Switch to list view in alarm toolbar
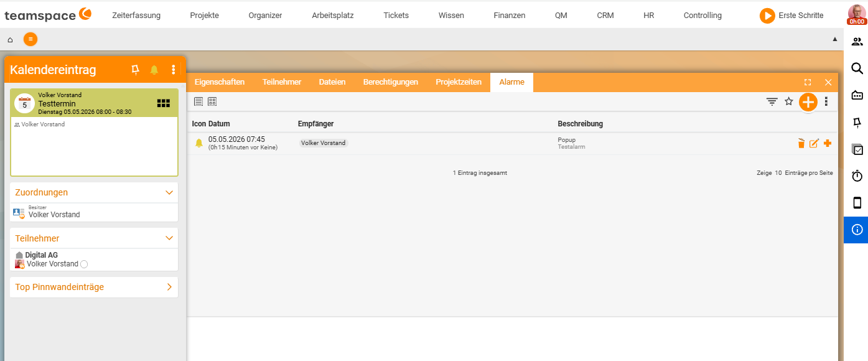Screen dimensions: 868x361 coord(198,101)
